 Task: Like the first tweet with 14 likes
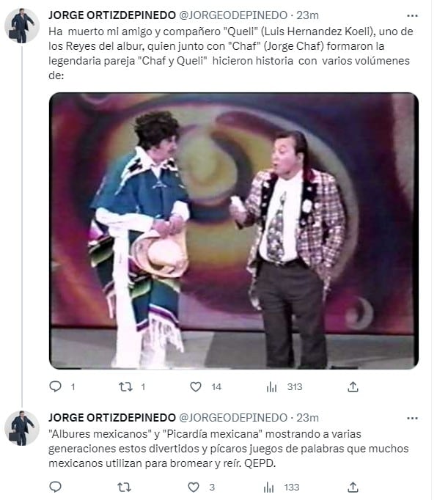[196, 386]
